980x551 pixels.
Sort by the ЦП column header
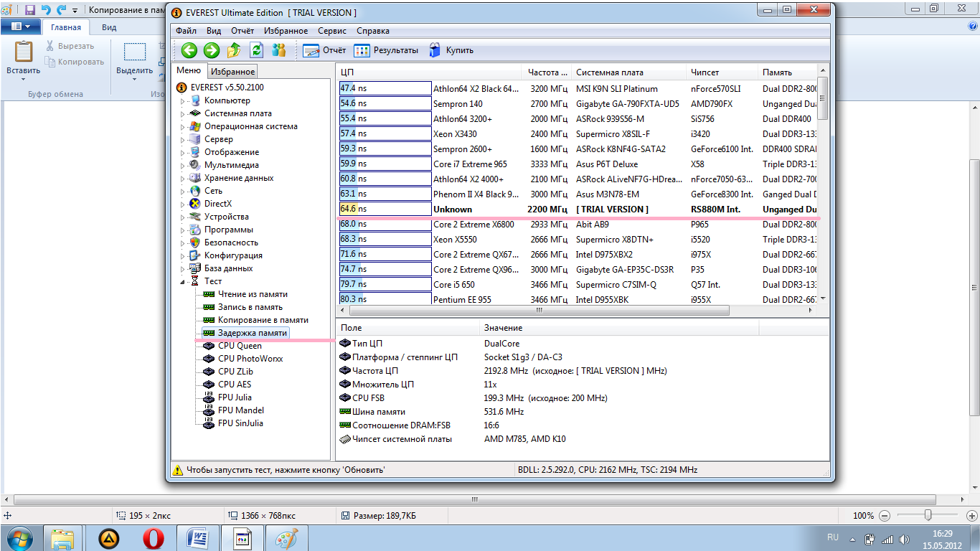[430, 72]
